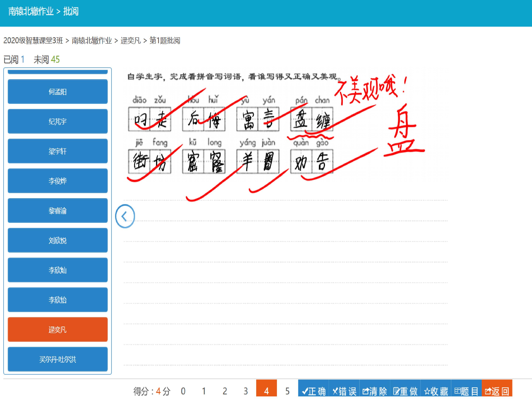Set score to 0 points
The image size is (532, 399).
click(x=183, y=391)
